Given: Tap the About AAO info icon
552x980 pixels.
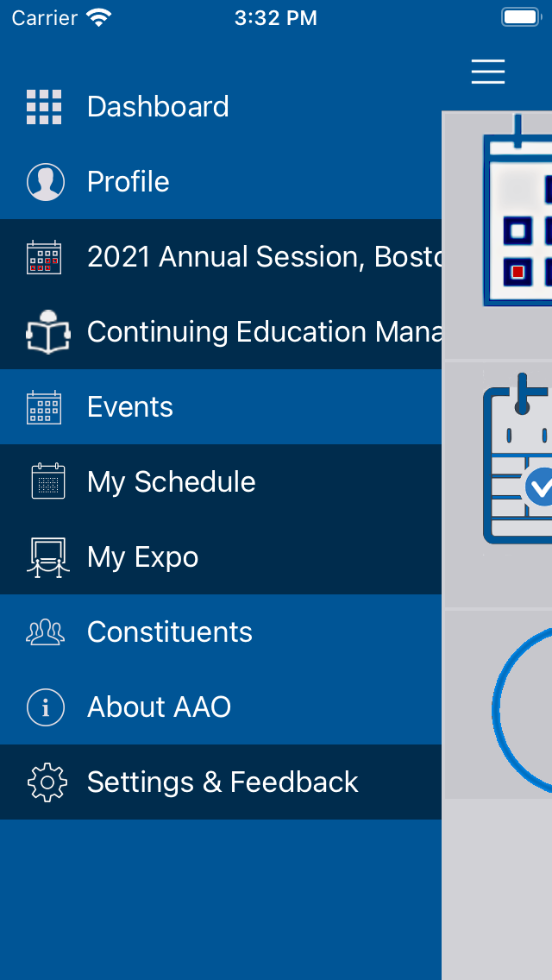Looking at the screenshot, I should coord(46,707).
